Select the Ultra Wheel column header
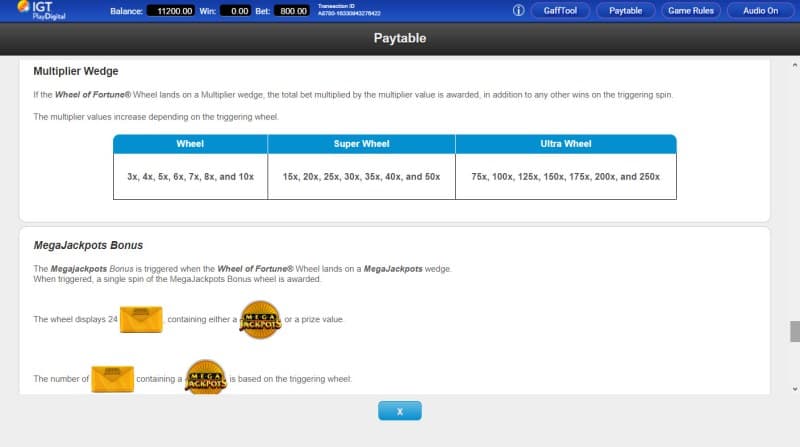 (566, 144)
